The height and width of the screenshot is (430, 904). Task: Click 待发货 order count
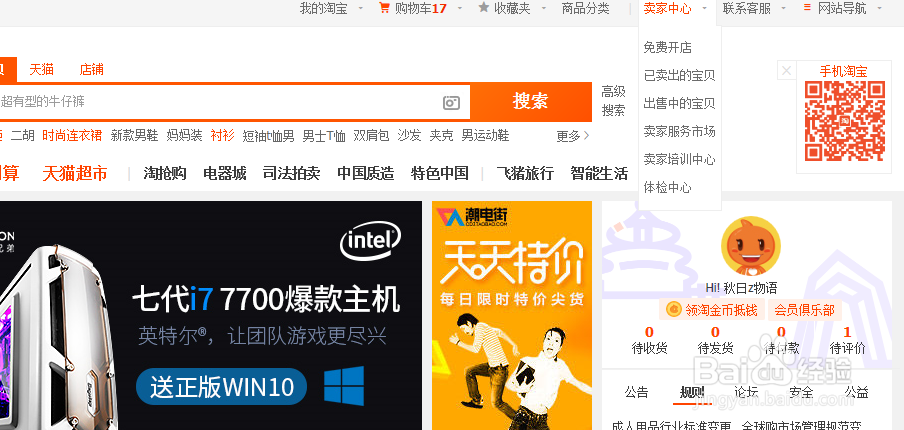click(715, 341)
